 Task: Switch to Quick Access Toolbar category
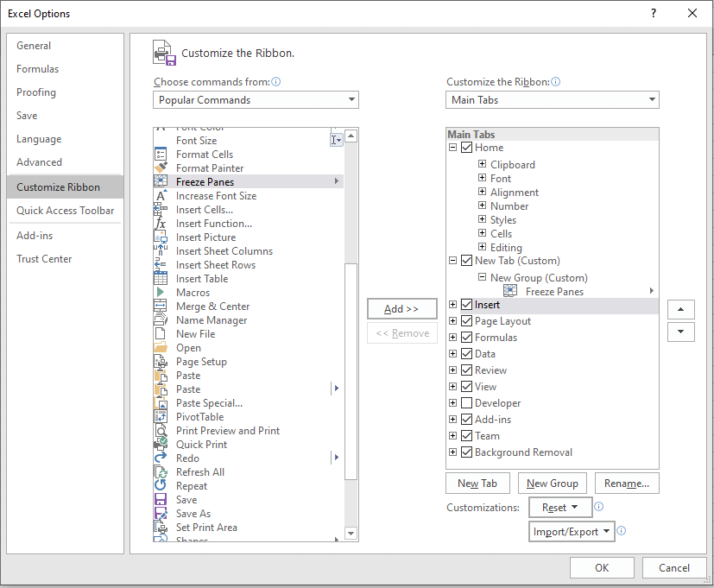[65, 211]
